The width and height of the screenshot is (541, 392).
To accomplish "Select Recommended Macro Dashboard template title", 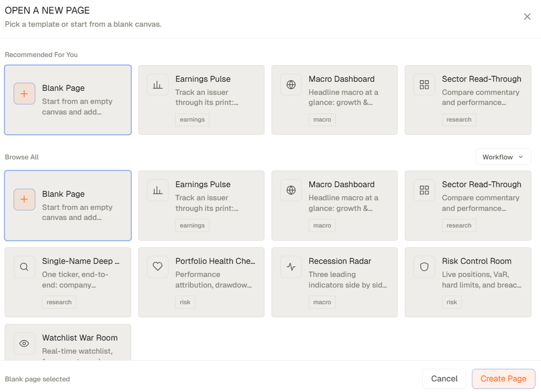I will (x=342, y=79).
